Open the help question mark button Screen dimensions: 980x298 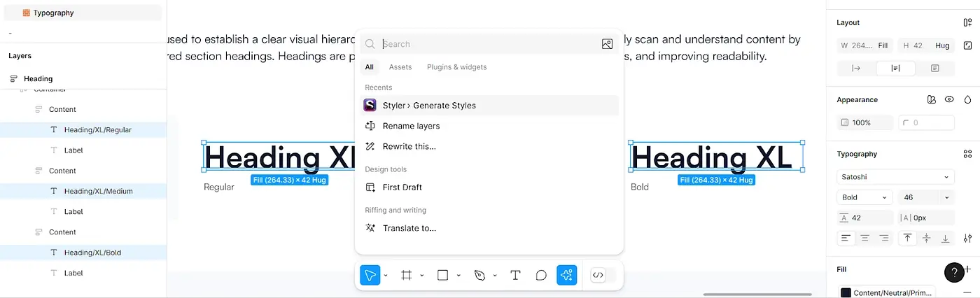(x=954, y=272)
